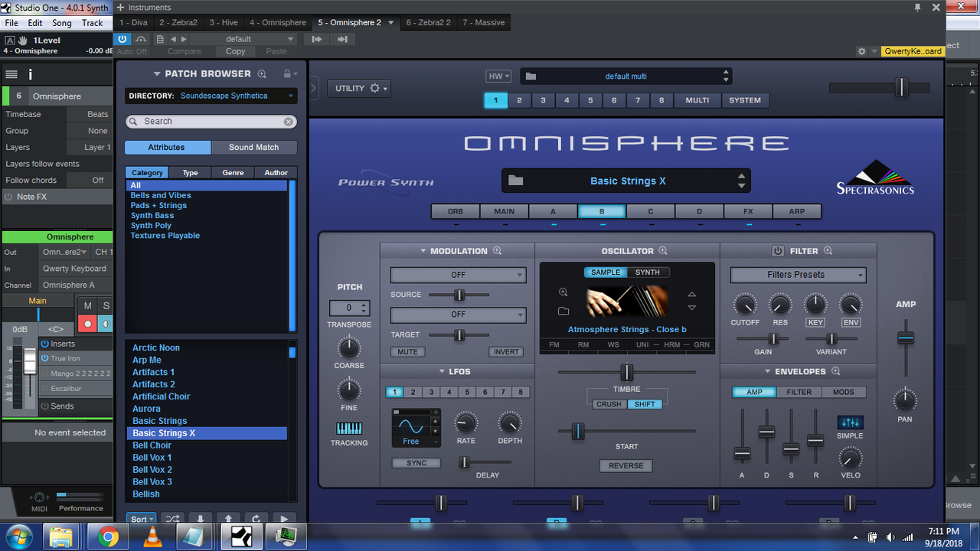The height and width of the screenshot is (551, 980).
Task: Open the multi folder icon beside default multi
Action: click(531, 77)
